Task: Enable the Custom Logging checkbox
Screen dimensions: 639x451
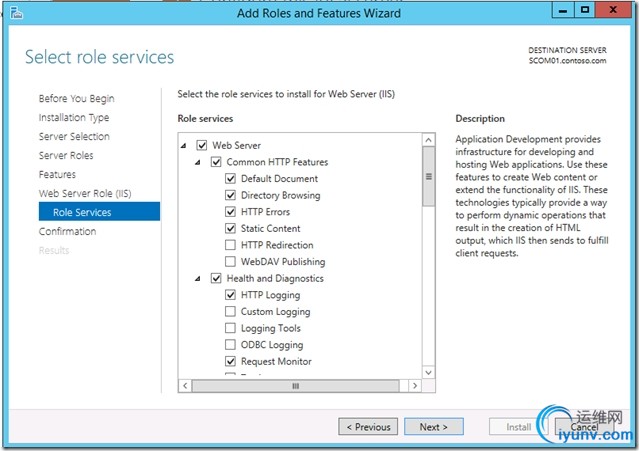Action: pyautogui.click(x=230, y=312)
